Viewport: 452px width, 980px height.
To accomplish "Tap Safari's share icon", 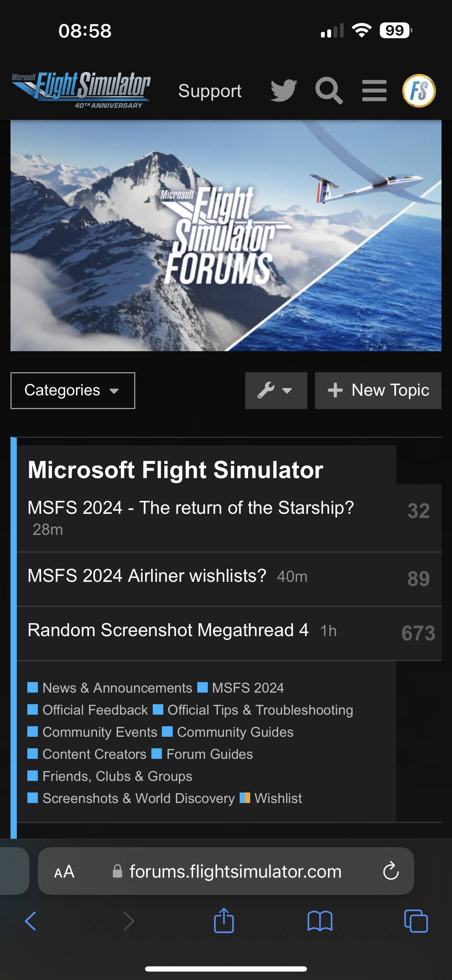I will (x=224, y=921).
